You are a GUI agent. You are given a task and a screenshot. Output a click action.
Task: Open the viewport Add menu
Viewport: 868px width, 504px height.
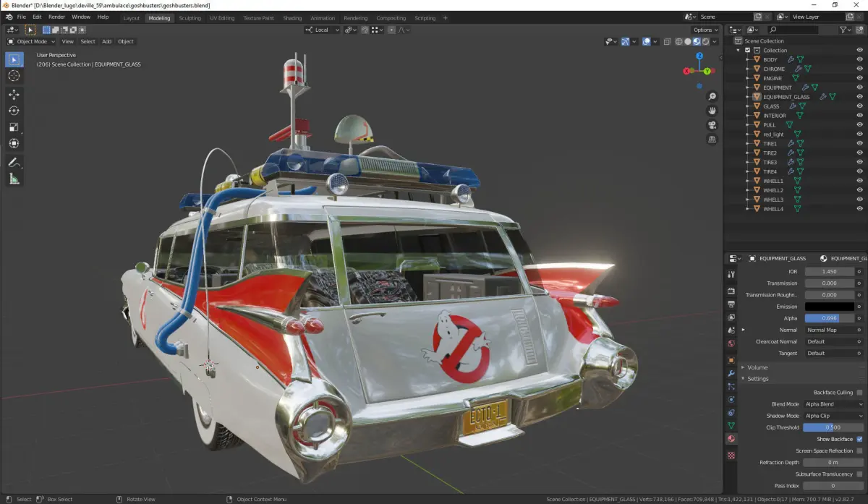tap(107, 41)
